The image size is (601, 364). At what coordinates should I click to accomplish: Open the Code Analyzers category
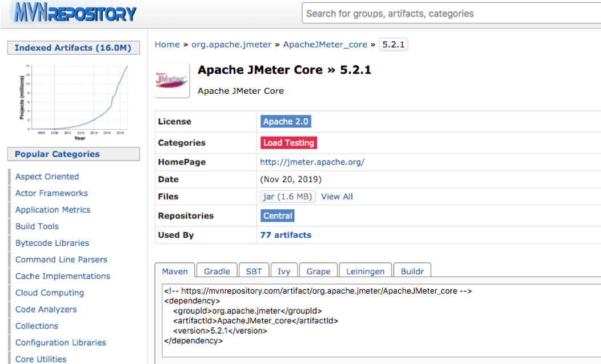click(x=46, y=309)
